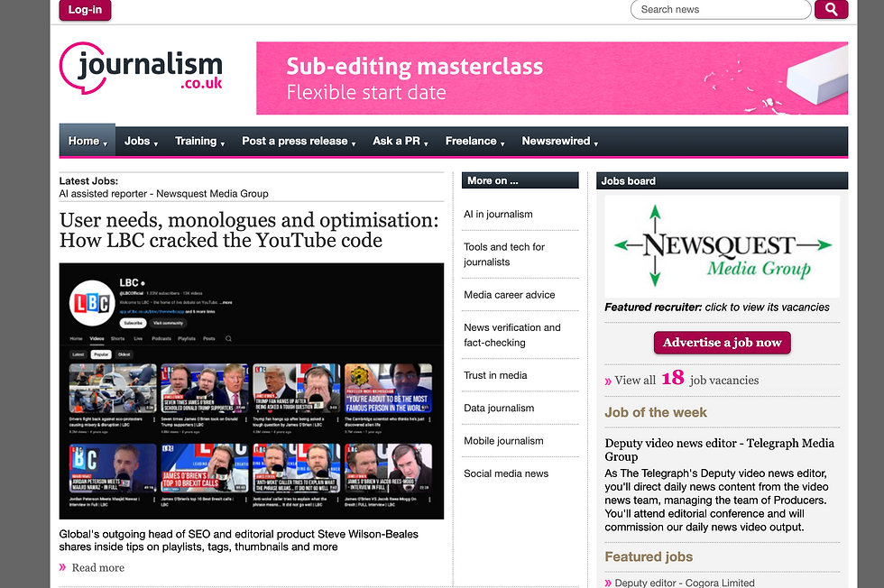This screenshot has height=588, width=884.
Task: Click the Latest Jobs label
Action: point(88,181)
